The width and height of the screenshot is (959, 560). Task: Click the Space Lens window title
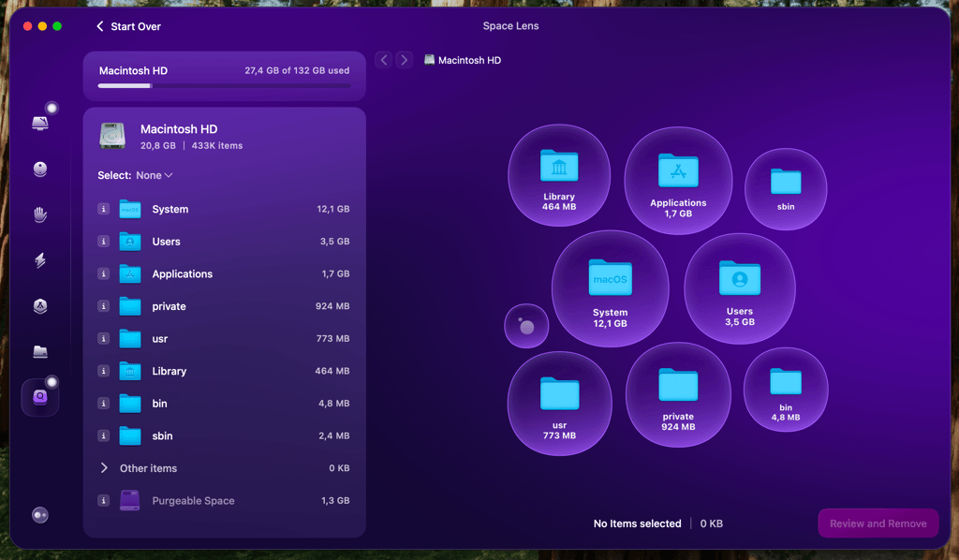[510, 25]
